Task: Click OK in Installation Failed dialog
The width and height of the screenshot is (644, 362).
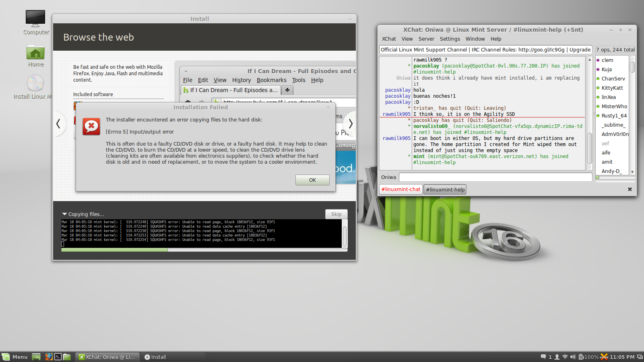Action: 312,180
